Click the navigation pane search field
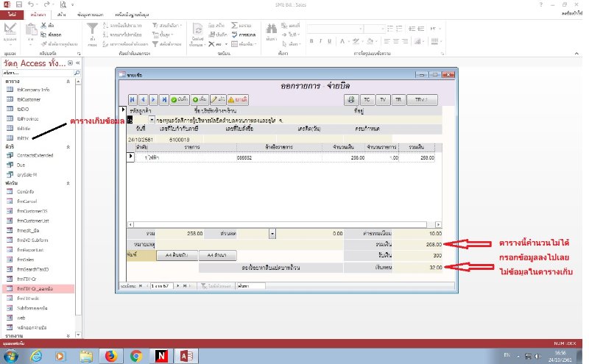Screen dimensions: 589x364 pos(37,74)
